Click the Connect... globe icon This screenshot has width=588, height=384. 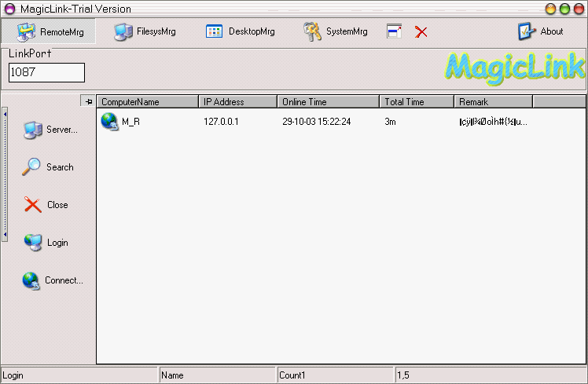(31, 280)
